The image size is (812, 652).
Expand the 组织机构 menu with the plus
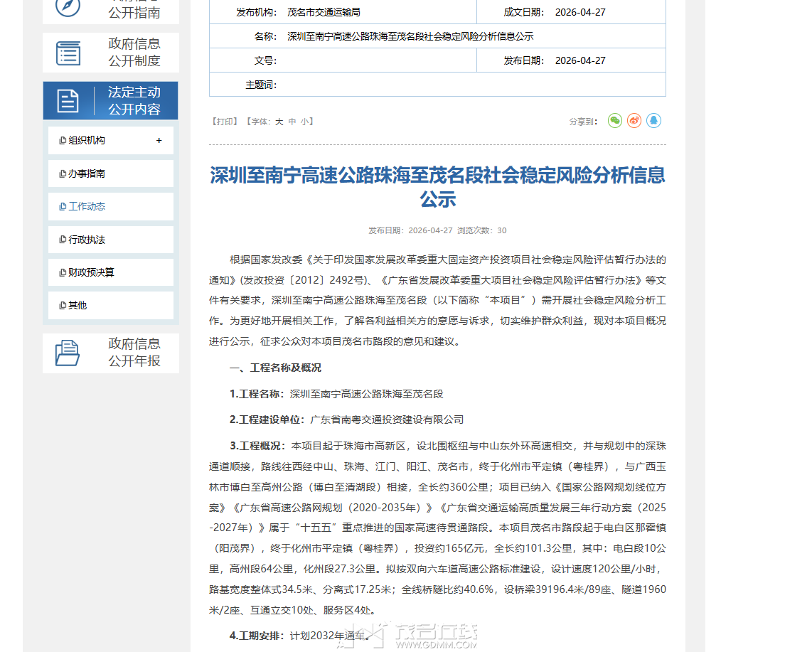pyautogui.click(x=159, y=141)
